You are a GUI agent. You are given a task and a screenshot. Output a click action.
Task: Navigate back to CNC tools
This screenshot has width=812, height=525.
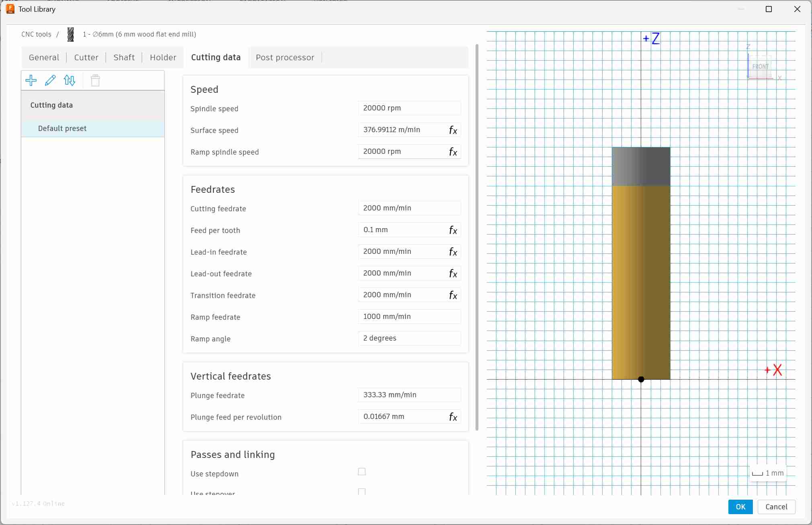click(36, 34)
